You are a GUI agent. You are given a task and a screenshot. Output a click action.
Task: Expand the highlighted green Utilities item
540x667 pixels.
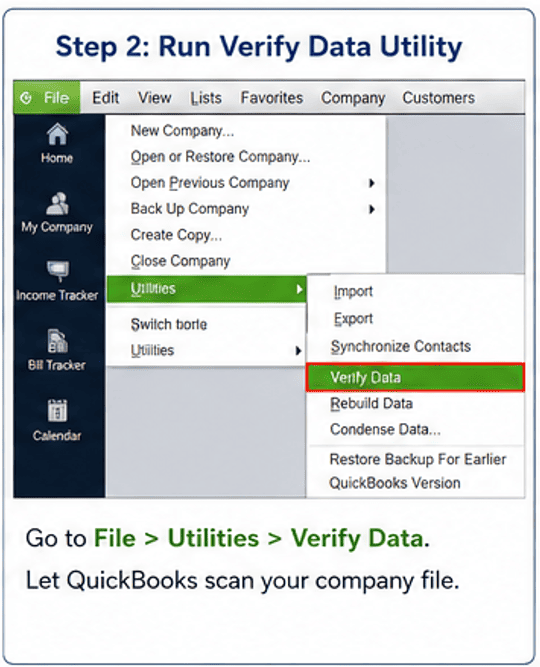tap(206, 289)
